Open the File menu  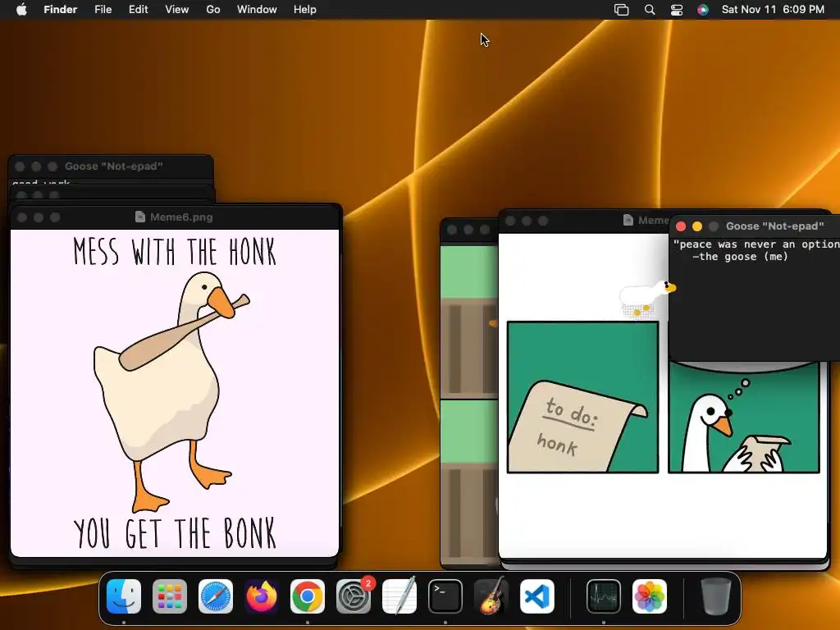pos(103,10)
